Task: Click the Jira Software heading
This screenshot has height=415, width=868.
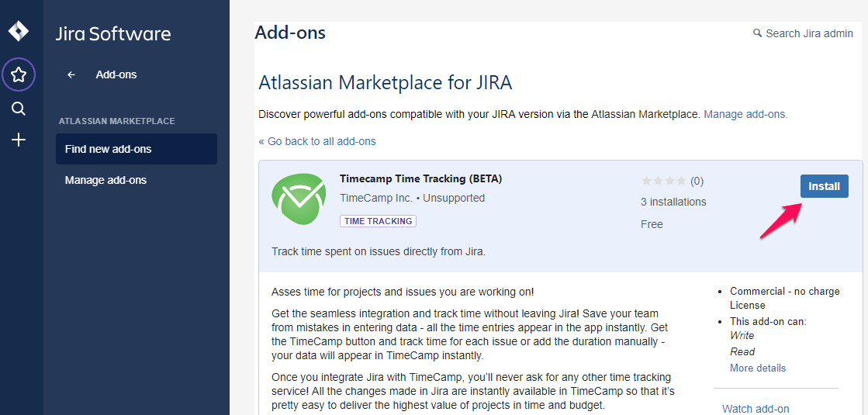Action: coord(113,34)
